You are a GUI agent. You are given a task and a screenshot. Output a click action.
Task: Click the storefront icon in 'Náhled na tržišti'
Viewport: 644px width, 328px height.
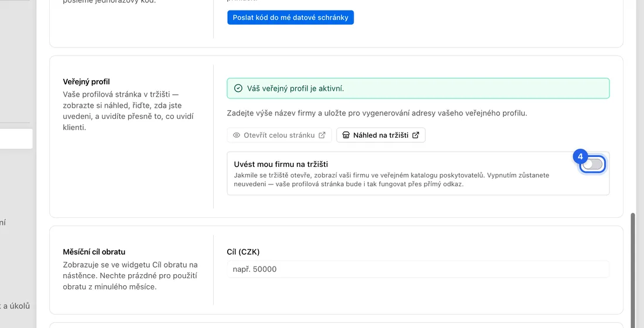point(346,135)
